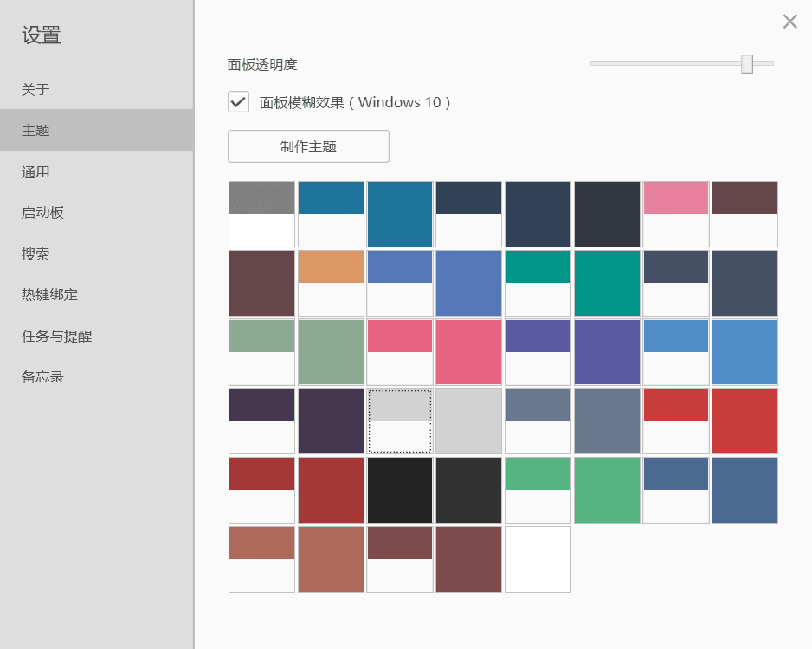Select 任务与提醒 in the sidebar

coord(56,337)
